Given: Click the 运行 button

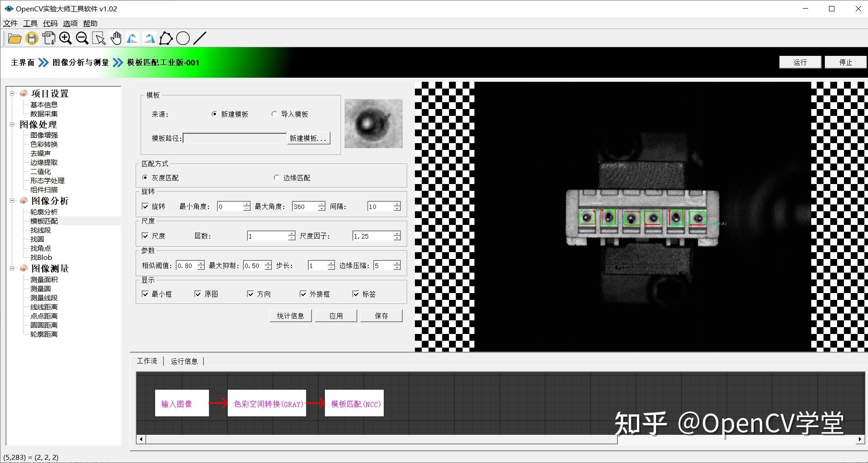Looking at the screenshot, I should click(800, 62).
